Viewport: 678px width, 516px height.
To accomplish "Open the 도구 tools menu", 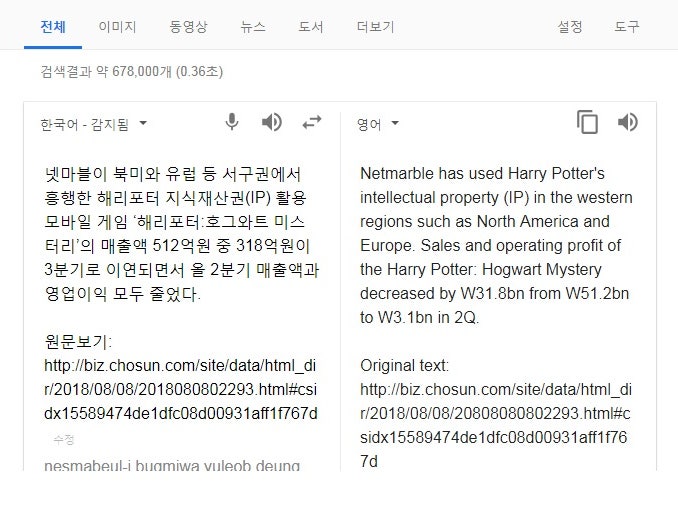I will (627, 27).
